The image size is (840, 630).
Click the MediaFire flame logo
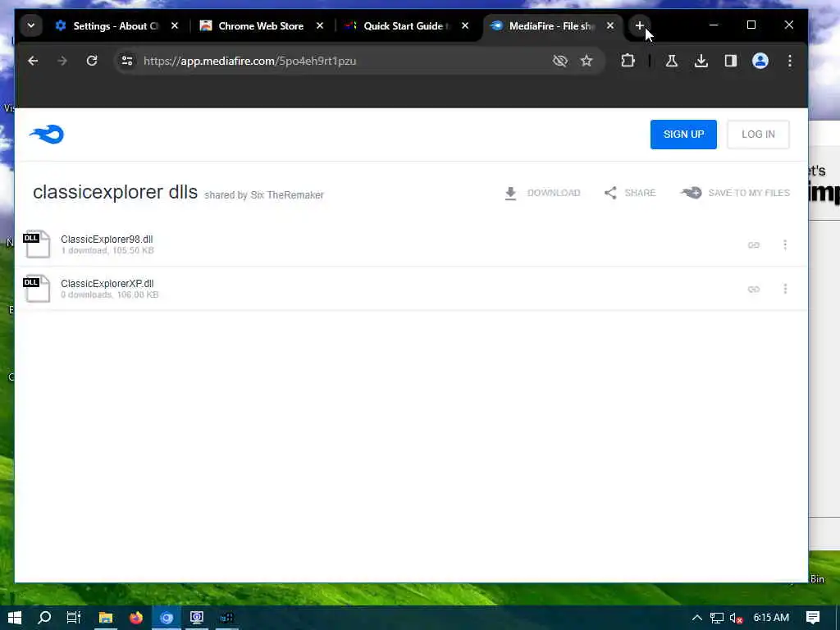tap(47, 134)
